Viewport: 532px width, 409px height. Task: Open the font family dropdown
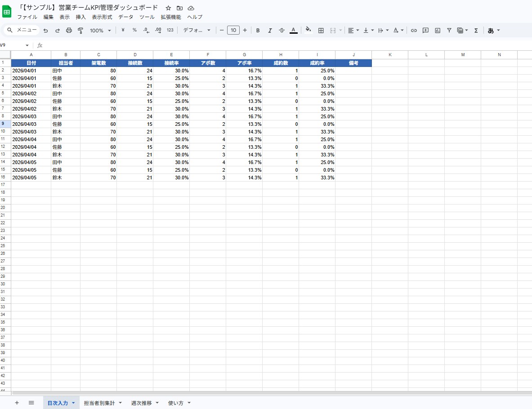coord(197,31)
